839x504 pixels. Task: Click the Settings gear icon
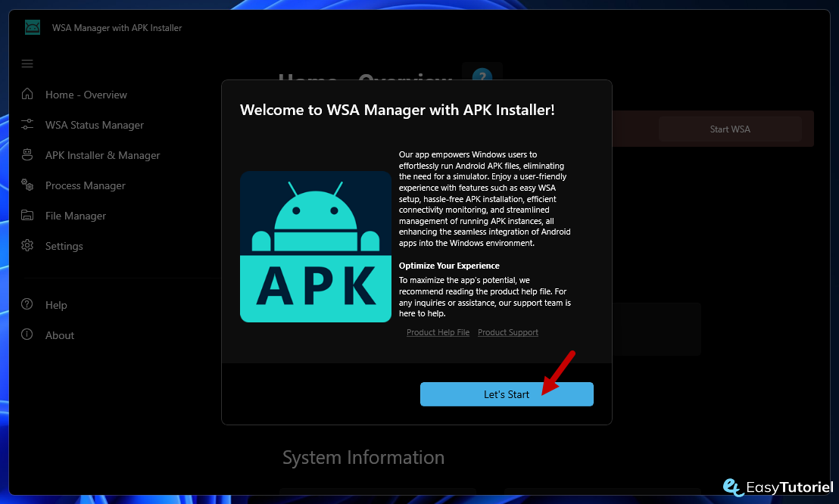27,246
